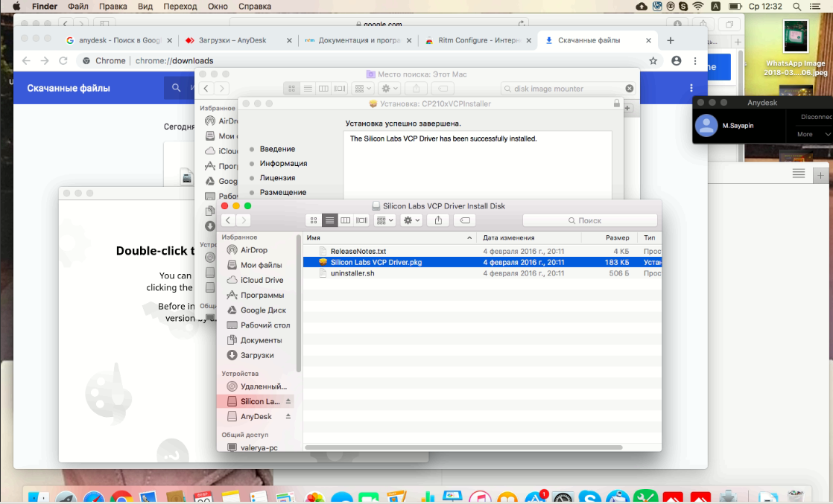The image size is (833, 504).
Task: Close the Скачанные файлы tab
Action: click(648, 40)
